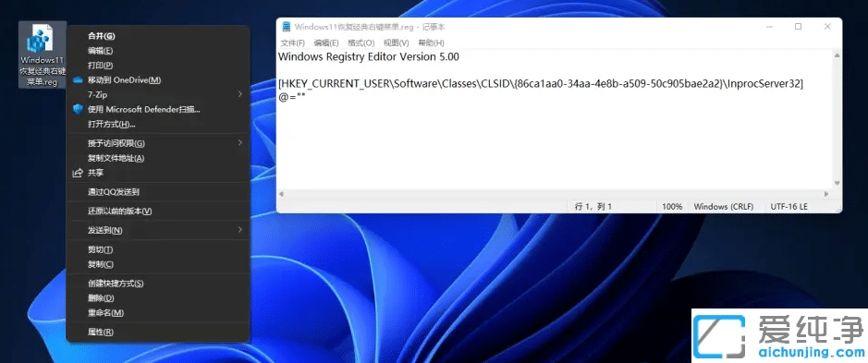Click Notepad vertical scrollbar up arrow
Image resolution: width=868 pixels, height=363 pixels.
coord(837,54)
